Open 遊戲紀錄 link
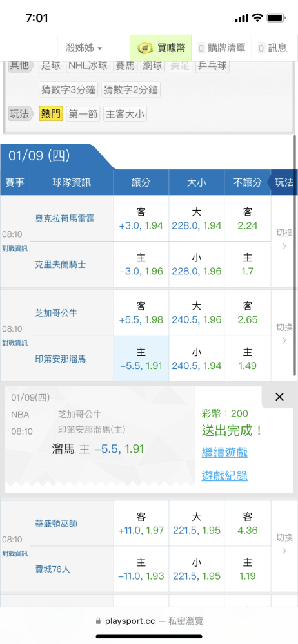The height and width of the screenshot is (644, 298). (x=224, y=476)
